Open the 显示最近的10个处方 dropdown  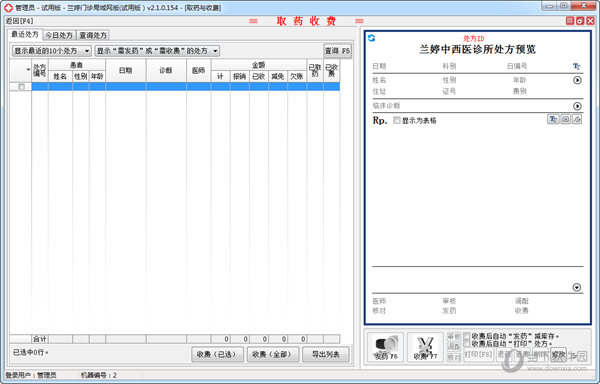52,50
